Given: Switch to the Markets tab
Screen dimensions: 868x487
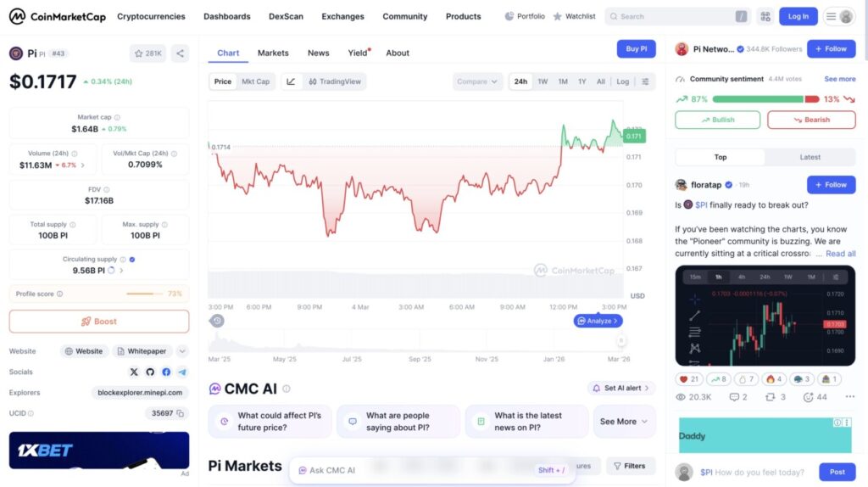Looking at the screenshot, I should click(x=273, y=53).
